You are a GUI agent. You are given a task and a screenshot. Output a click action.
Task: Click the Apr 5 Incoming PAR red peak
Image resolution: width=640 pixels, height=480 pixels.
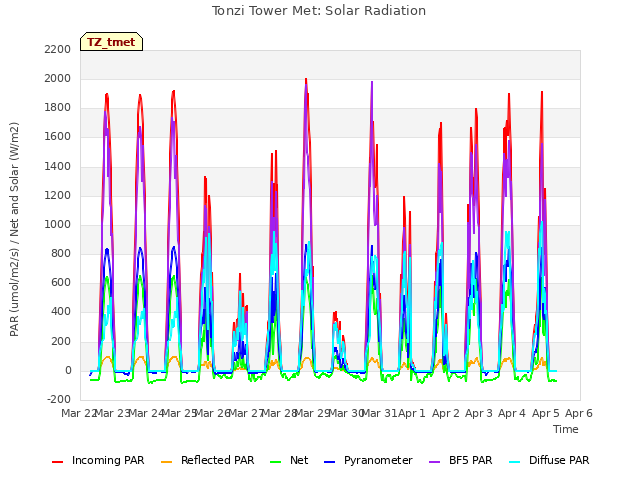coord(542,92)
